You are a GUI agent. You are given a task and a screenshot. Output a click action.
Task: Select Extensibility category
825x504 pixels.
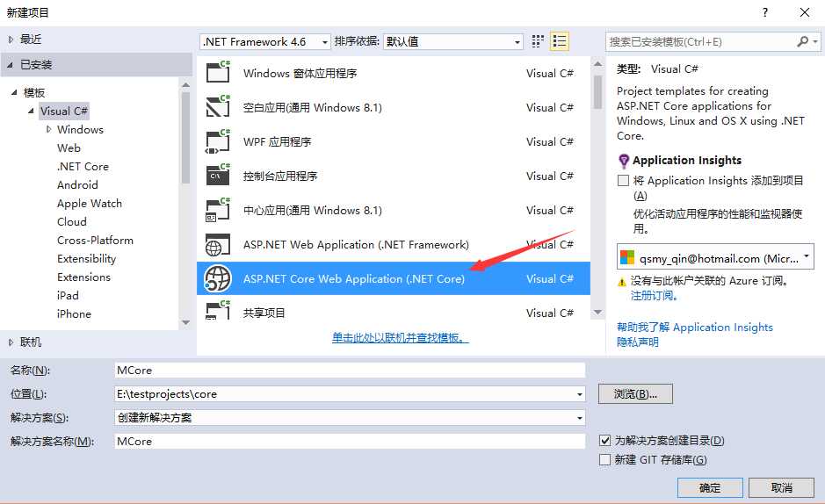(x=86, y=258)
